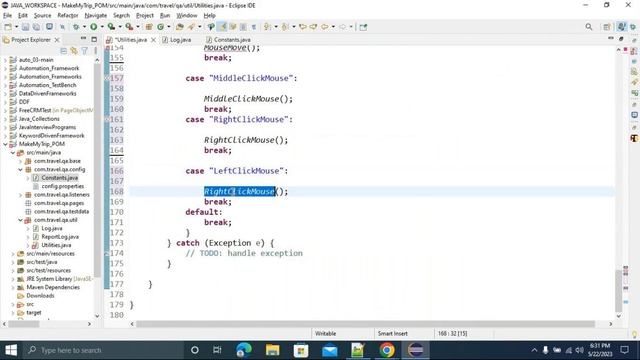Image resolution: width=640 pixels, height=360 pixels.
Task: Toggle Block Selection mode
Action: pyautogui.click(x=243, y=27)
